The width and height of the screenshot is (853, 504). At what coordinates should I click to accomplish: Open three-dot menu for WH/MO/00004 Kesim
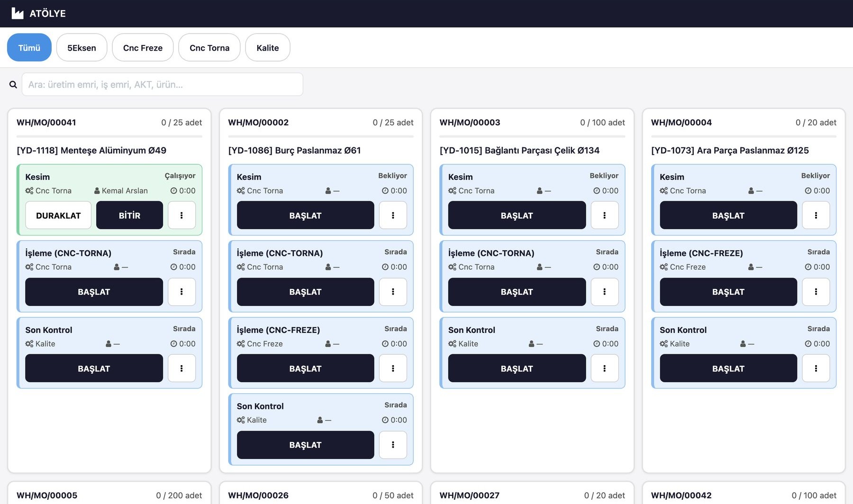point(816,215)
